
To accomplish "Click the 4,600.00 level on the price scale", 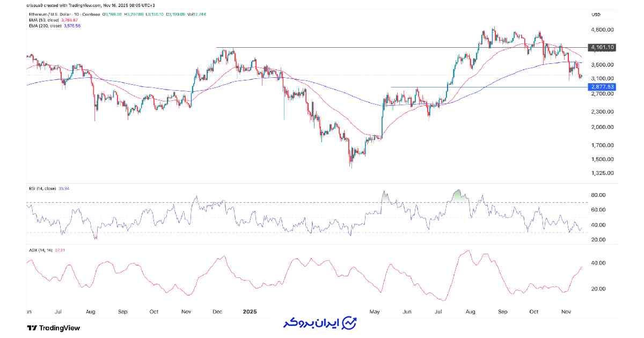I will [x=602, y=30].
